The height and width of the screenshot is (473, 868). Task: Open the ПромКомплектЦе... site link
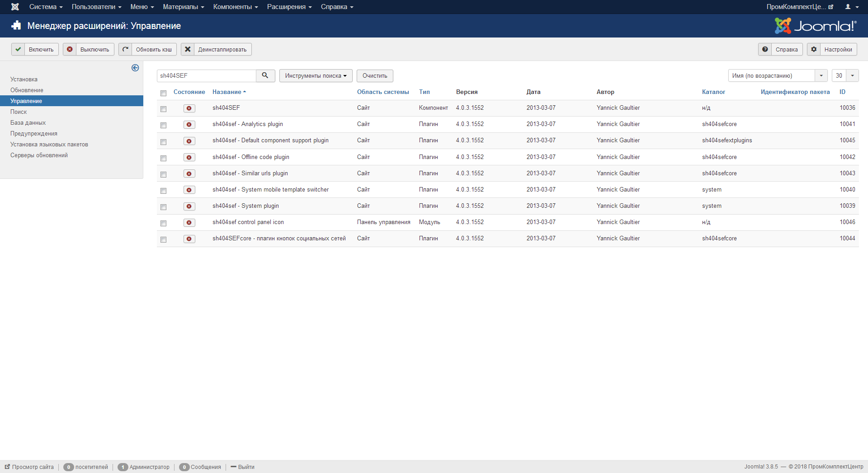(x=800, y=7)
